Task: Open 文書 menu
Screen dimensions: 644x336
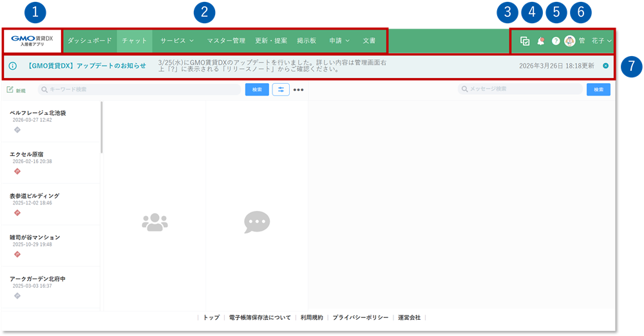Action: pos(369,41)
